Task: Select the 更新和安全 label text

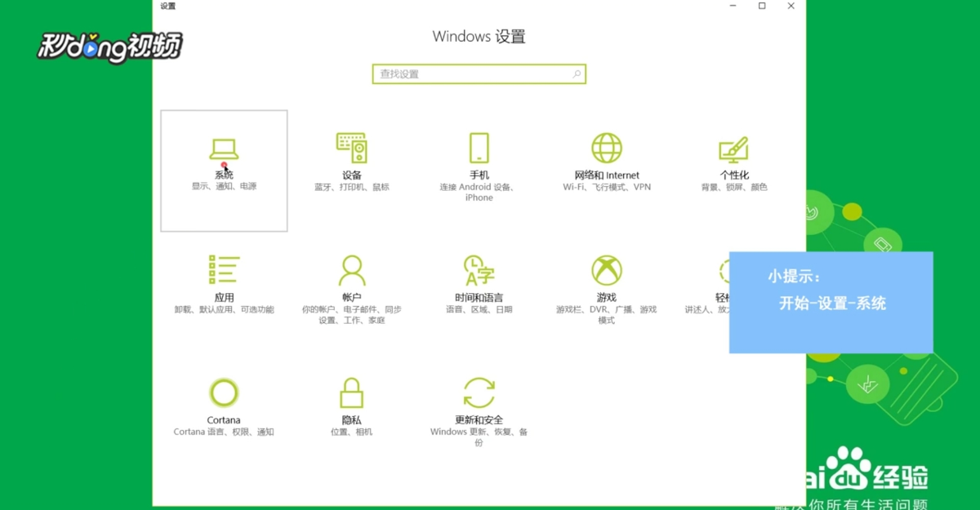Action: [479, 420]
